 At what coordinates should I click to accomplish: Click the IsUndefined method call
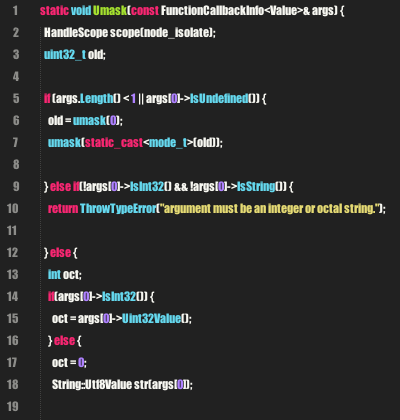219,99
